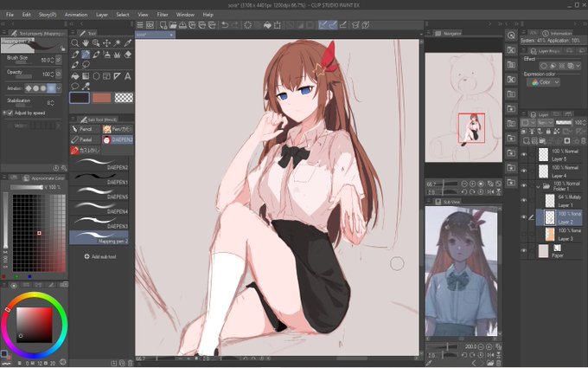Open the Effect options dropdown arrow

(x=578, y=66)
